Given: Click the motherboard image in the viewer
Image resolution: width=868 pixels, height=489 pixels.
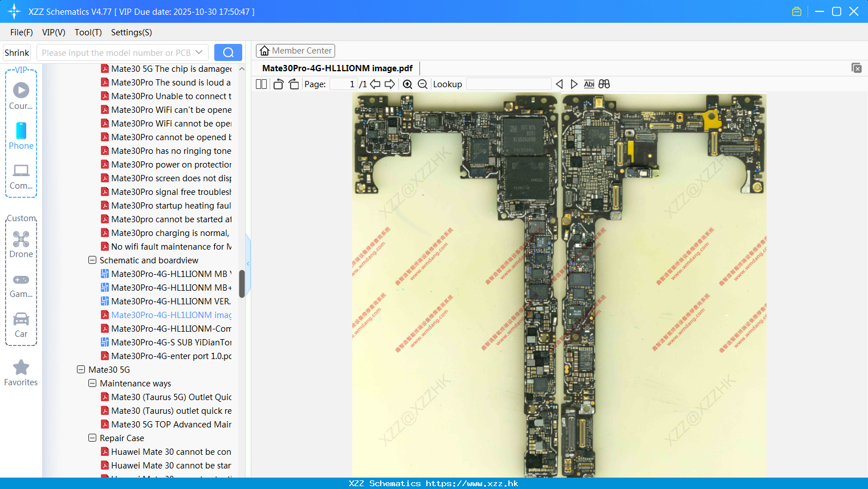Looking at the screenshot, I should 559,285.
